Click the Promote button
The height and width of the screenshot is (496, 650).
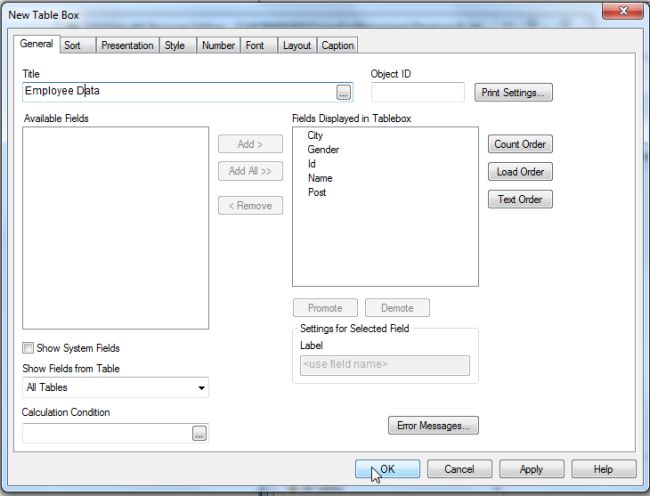tap(325, 308)
